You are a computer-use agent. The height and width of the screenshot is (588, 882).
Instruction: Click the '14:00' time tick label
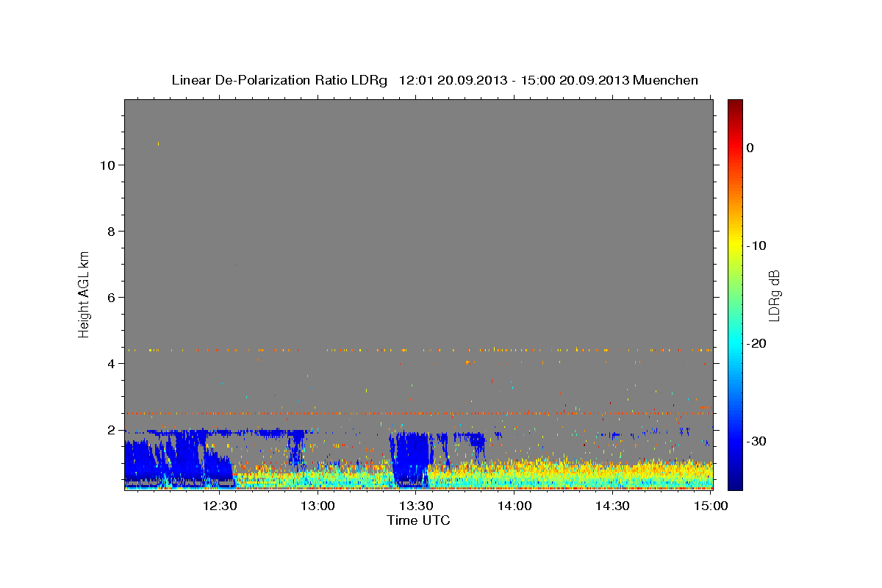[x=514, y=506]
